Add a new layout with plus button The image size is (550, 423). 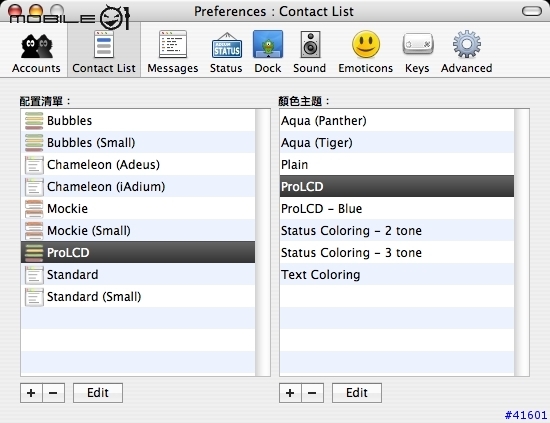(x=31, y=393)
